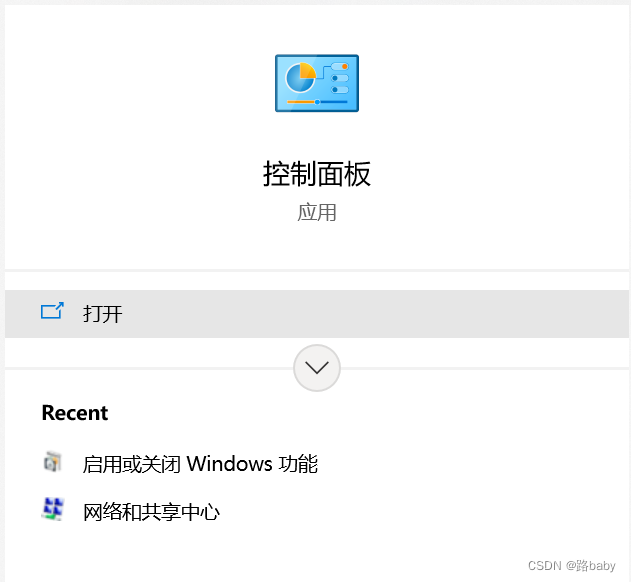Click the large Control Panel app icon

317,83
